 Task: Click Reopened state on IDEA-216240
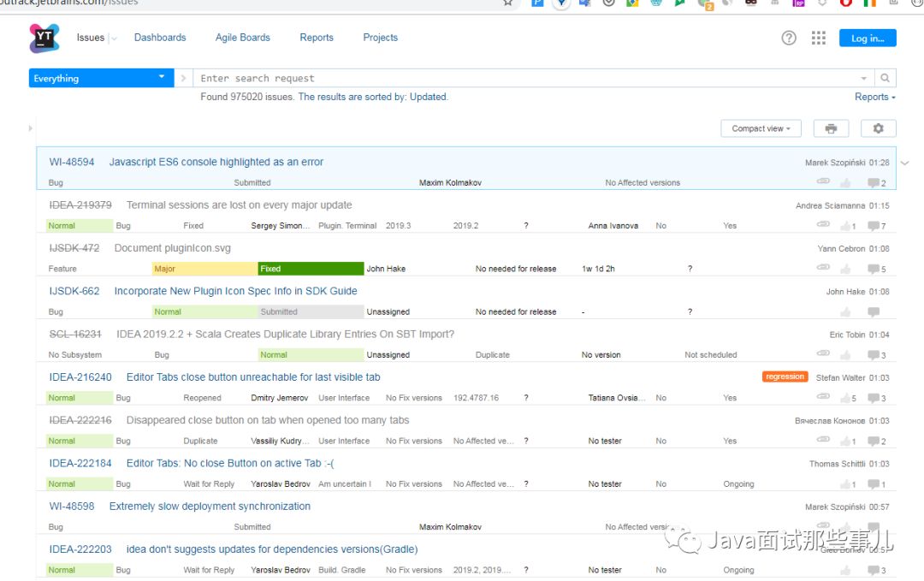click(x=202, y=398)
